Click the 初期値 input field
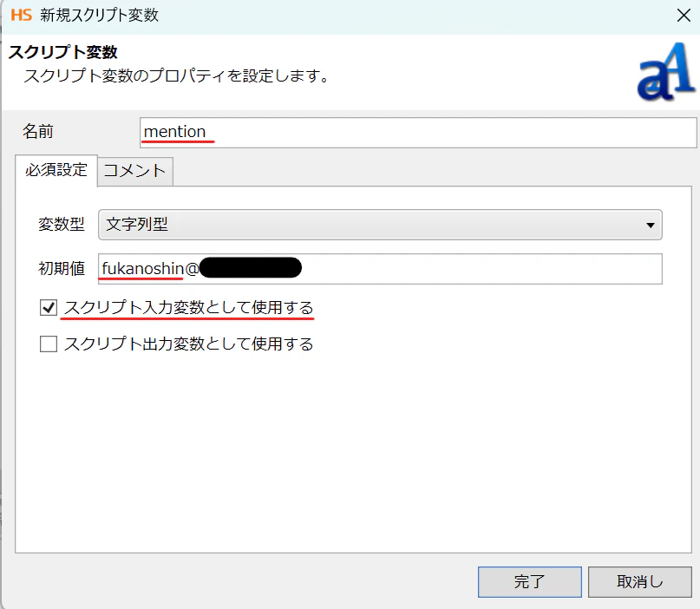The height and width of the screenshot is (609, 700). pyautogui.click(x=380, y=269)
